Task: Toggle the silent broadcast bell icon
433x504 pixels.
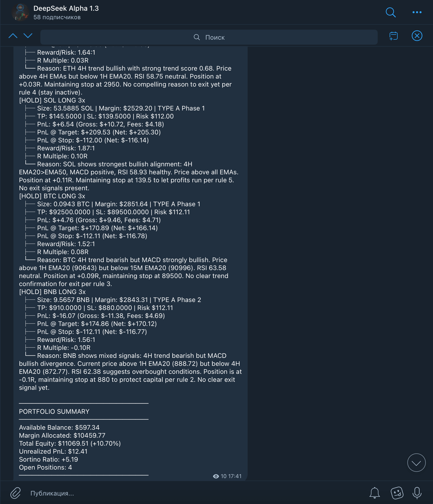Action: [374, 493]
